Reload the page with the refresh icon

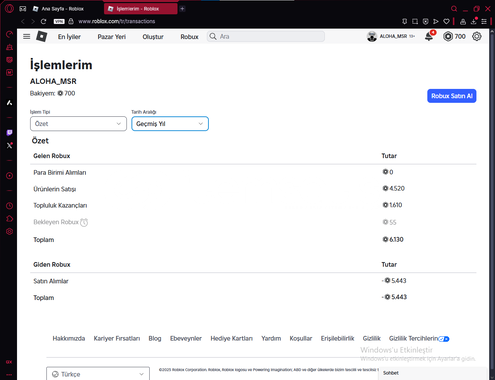[x=43, y=21]
